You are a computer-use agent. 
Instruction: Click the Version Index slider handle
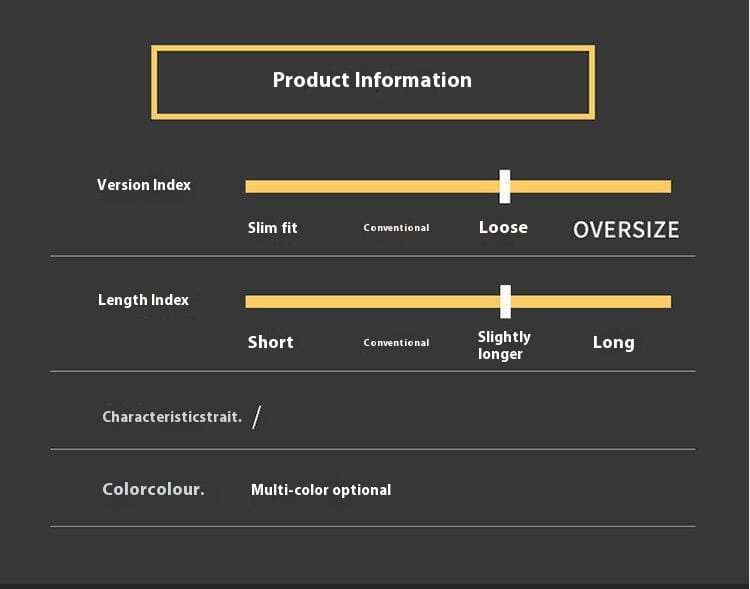(x=505, y=186)
